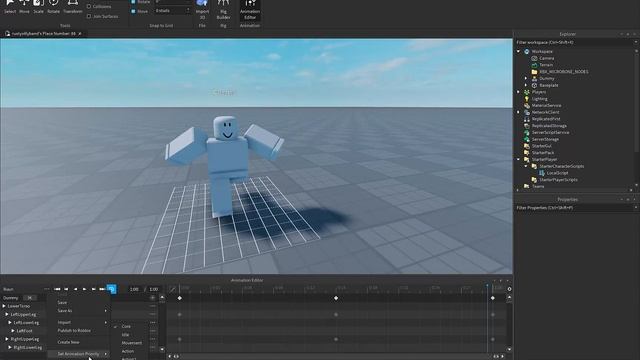
Task: Expand the Baseplate node
Action: click(526, 85)
